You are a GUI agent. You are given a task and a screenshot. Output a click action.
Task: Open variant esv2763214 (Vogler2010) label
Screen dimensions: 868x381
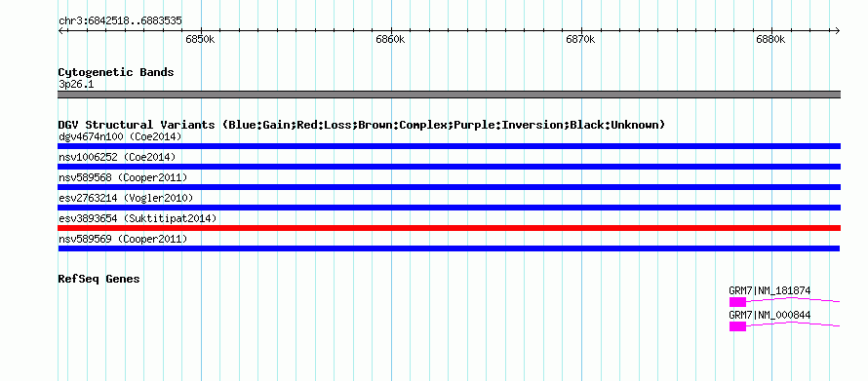point(126,198)
